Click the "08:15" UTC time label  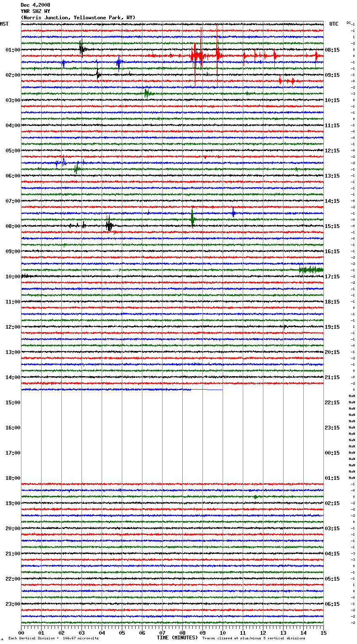pyautogui.click(x=332, y=50)
